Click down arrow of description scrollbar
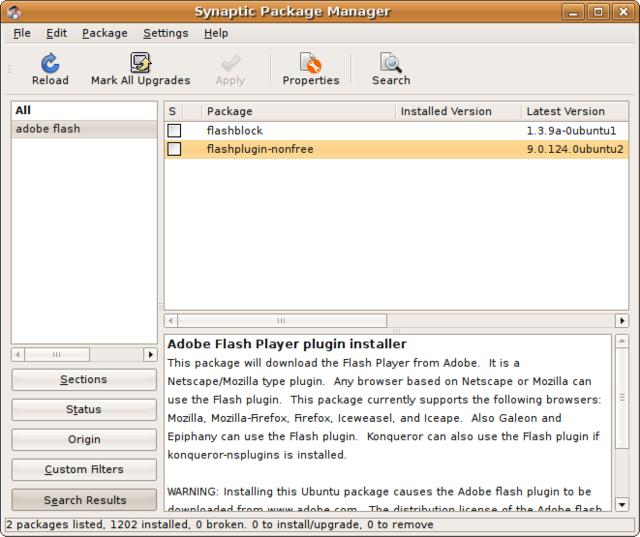Image resolution: width=640 pixels, height=537 pixels. pyautogui.click(x=622, y=505)
